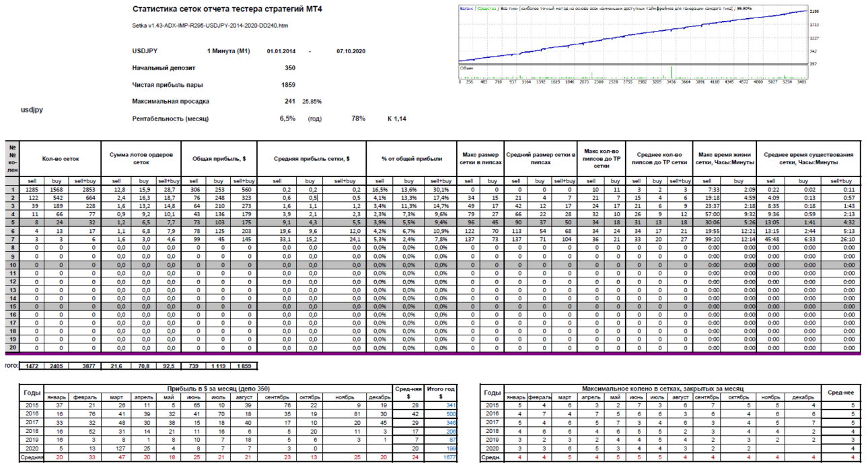The height and width of the screenshot is (468, 868).
Task: Select the timeframe text '1 Минута (M1)'
Action: pos(228,51)
